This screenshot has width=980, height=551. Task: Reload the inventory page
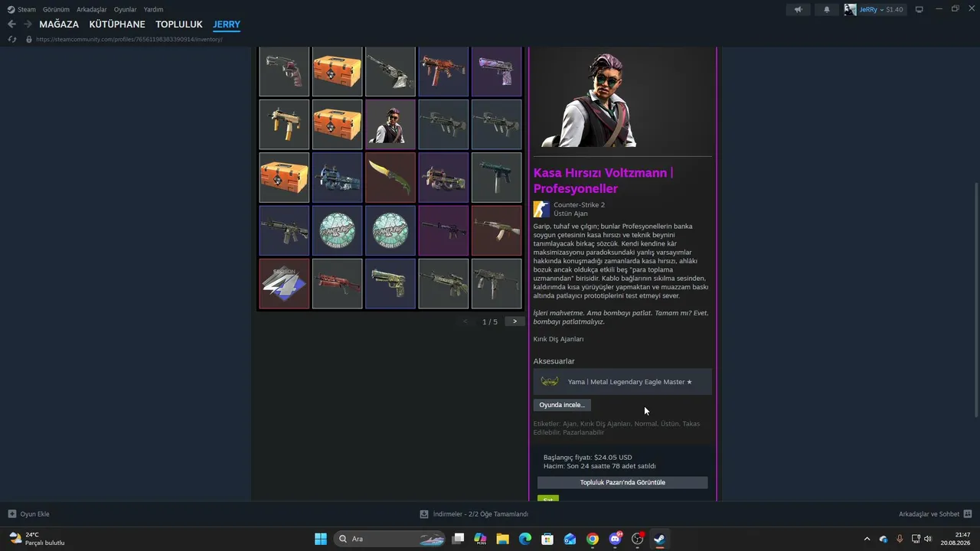tap(12, 39)
